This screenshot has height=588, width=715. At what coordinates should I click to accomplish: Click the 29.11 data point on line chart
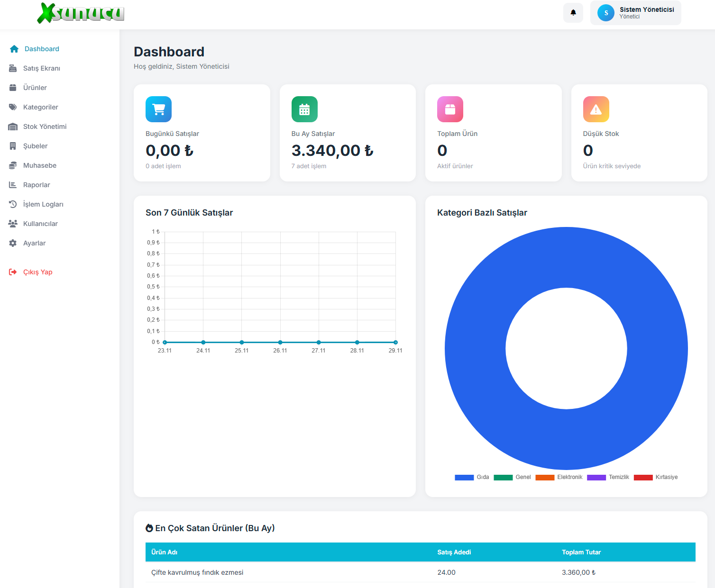(395, 342)
